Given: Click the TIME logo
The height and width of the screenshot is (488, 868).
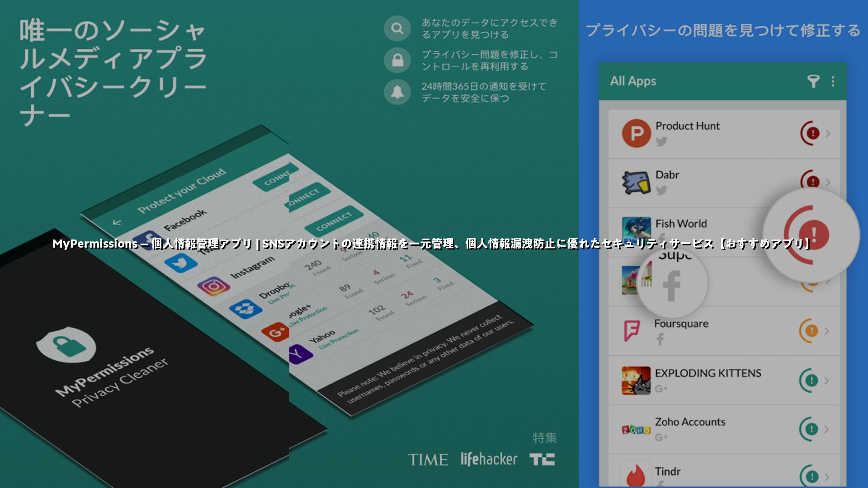Looking at the screenshot, I should click(428, 460).
